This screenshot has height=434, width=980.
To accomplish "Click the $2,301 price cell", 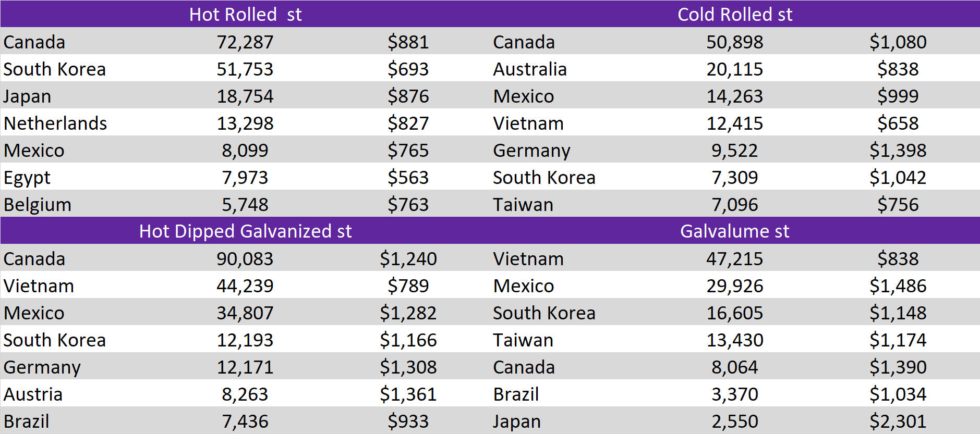I will pyautogui.click(x=898, y=421).
